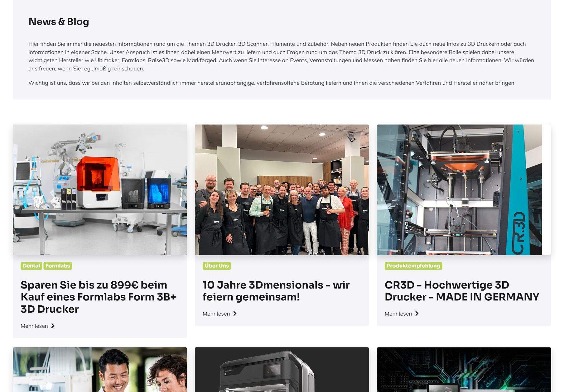Filter by the Über Uns tag

tap(217, 266)
